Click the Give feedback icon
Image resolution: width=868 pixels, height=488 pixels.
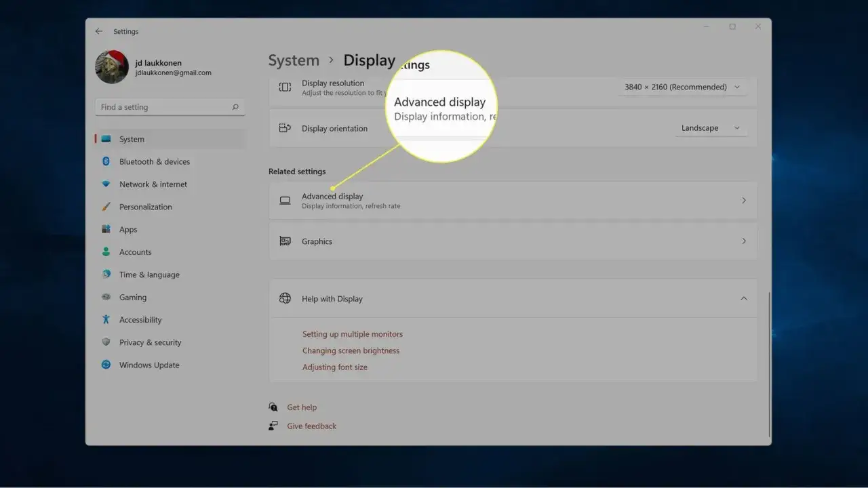(x=273, y=426)
